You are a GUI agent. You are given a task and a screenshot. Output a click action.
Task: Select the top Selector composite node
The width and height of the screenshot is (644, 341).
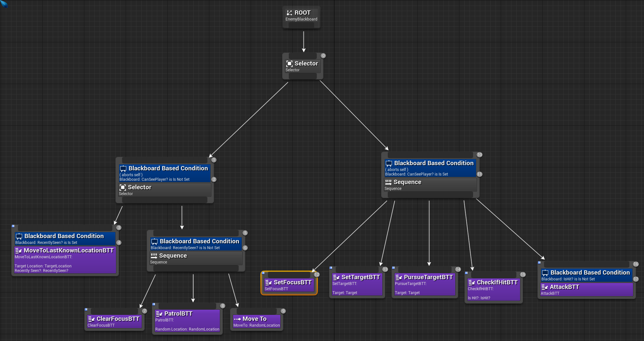pyautogui.click(x=303, y=66)
